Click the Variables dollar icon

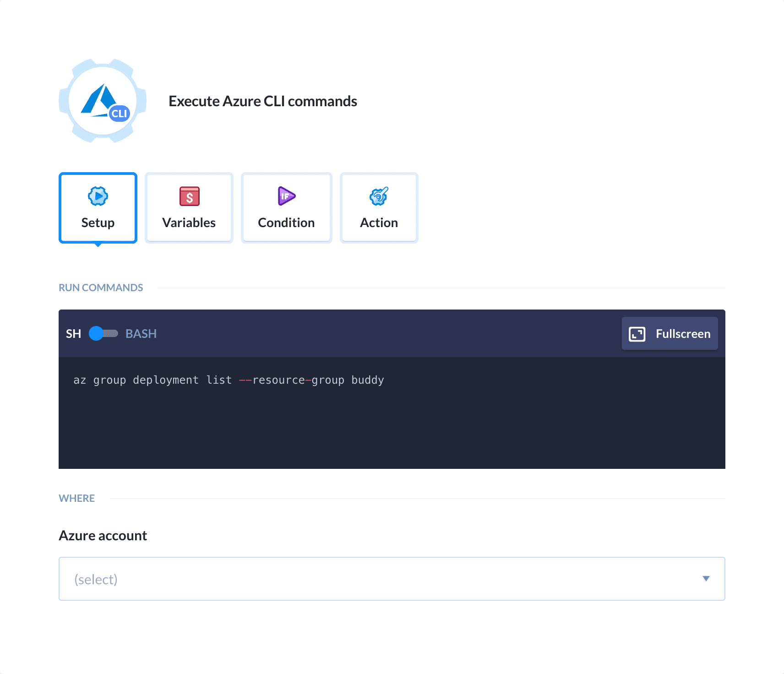pos(189,196)
